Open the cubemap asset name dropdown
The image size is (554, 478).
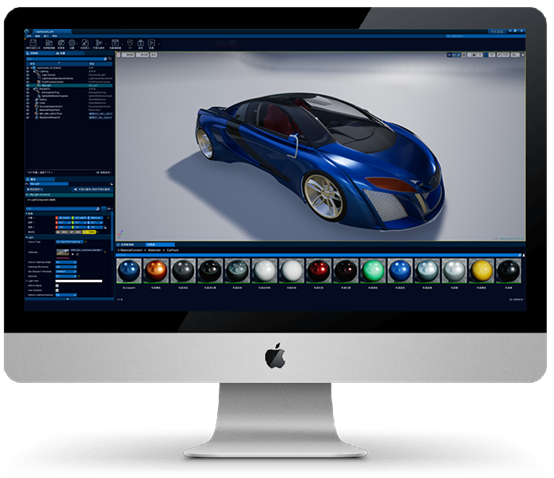point(87,250)
